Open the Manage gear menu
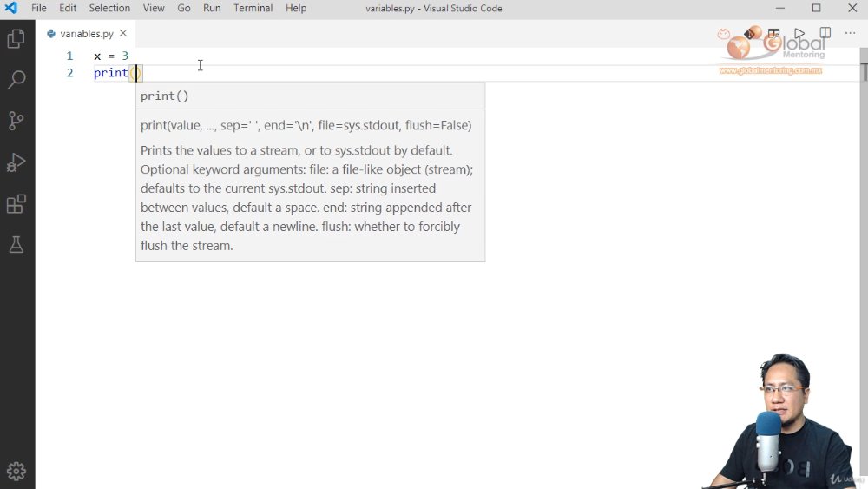This screenshot has width=868, height=489. coord(16,471)
